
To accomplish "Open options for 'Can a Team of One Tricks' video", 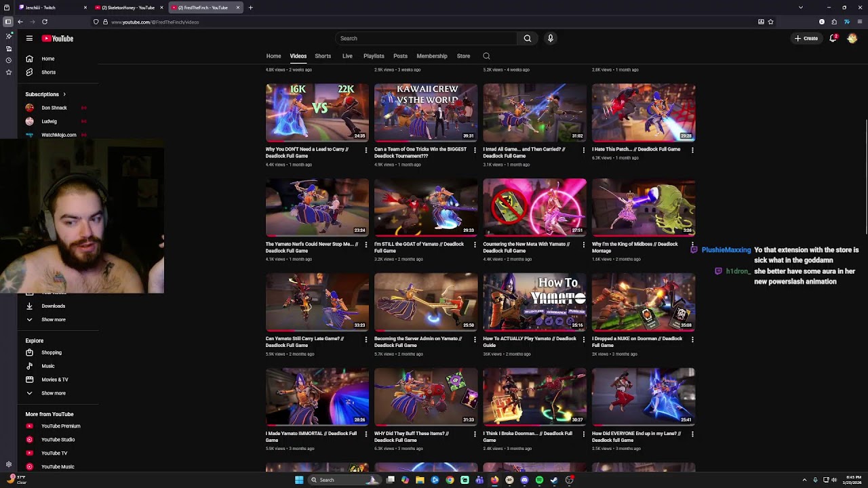I will point(475,150).
